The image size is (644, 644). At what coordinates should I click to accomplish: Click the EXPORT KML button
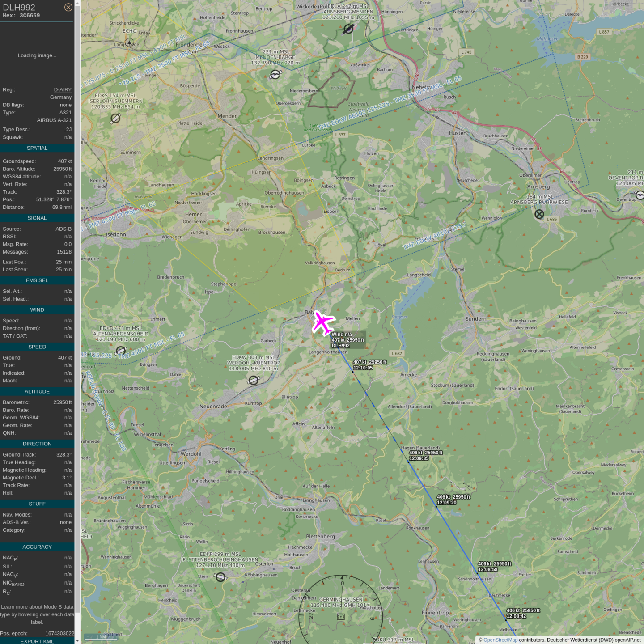(37, 641)
